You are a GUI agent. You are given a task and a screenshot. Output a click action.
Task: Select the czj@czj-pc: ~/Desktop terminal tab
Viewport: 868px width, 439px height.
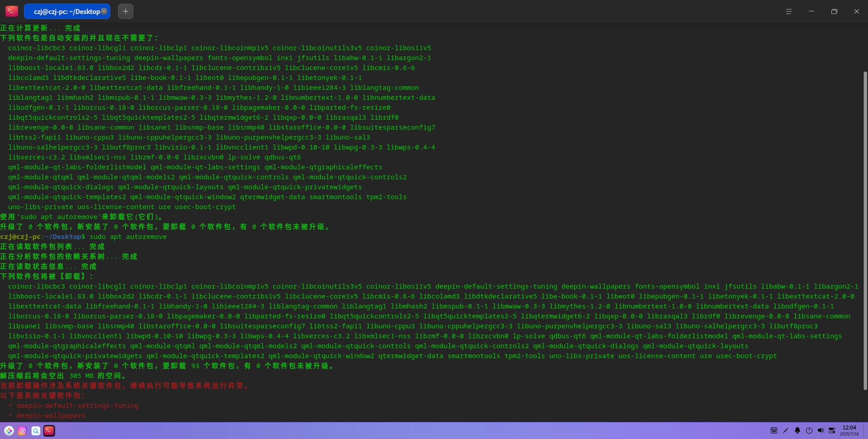click(x=67, y=11)
